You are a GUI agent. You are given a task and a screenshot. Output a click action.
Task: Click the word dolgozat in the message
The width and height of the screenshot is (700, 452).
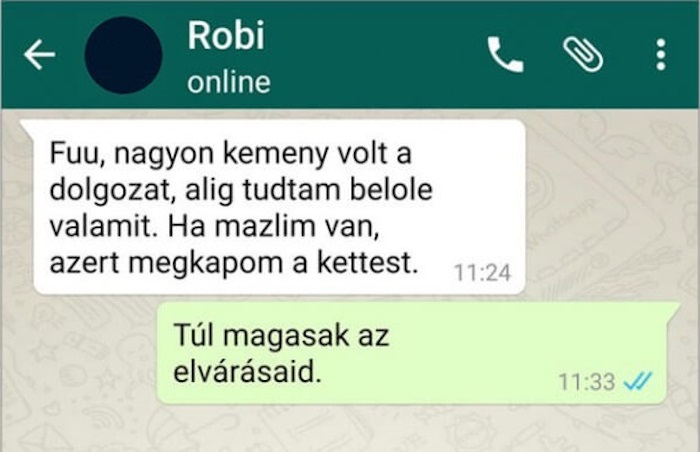tap(111, 190)
